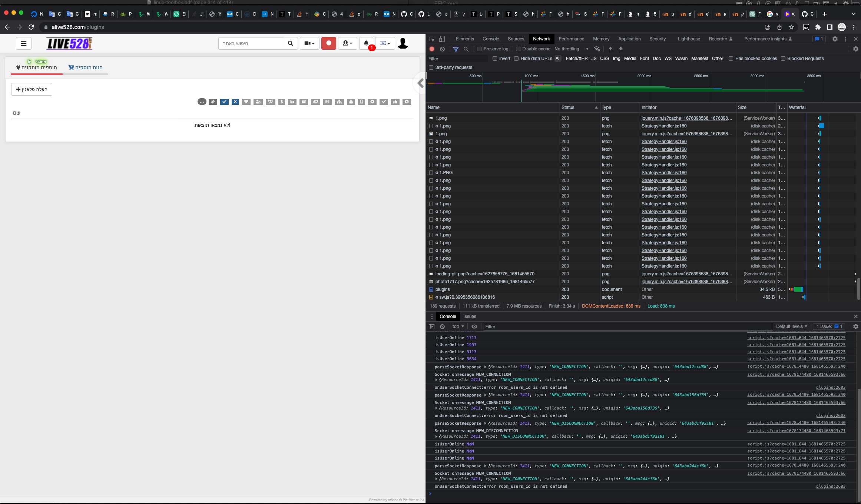Click the העלה פלאגין upload button

pos(32,89)
